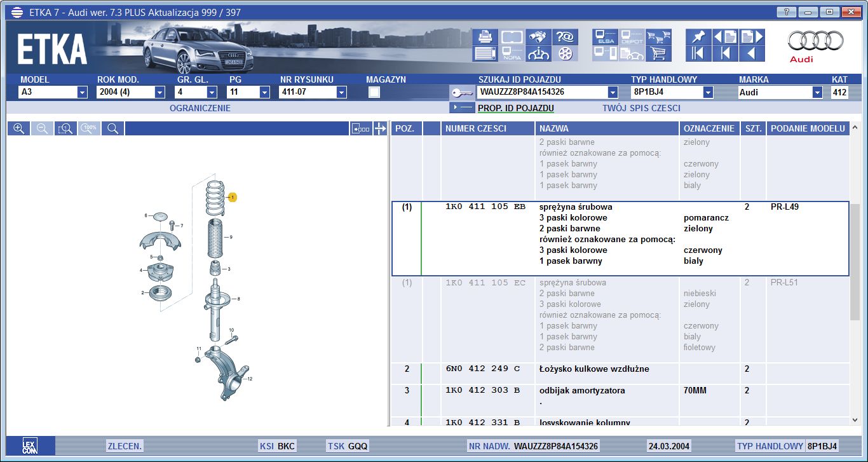This screenshot has width=868, height=462.
Task: Open the ELSA workshop icon
Action: pos(605,37)
